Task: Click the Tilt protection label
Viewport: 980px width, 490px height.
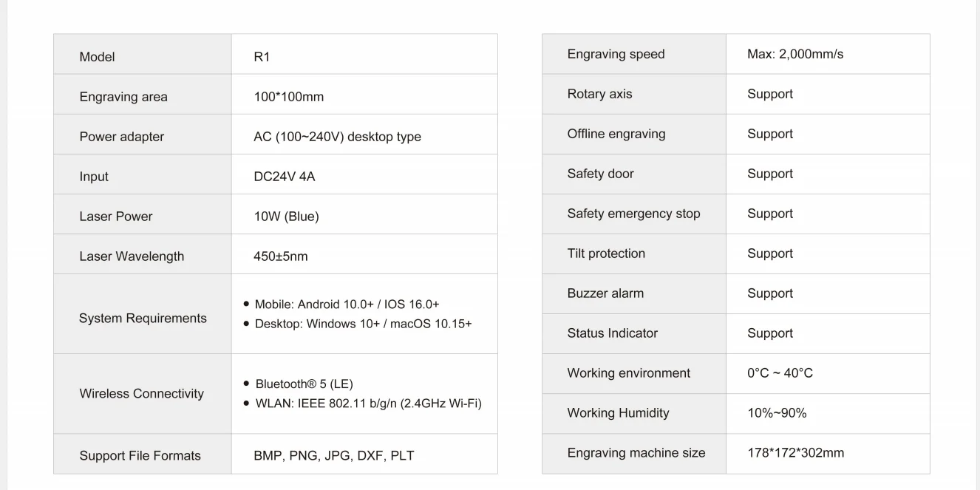Action: [x=606, y=253]
